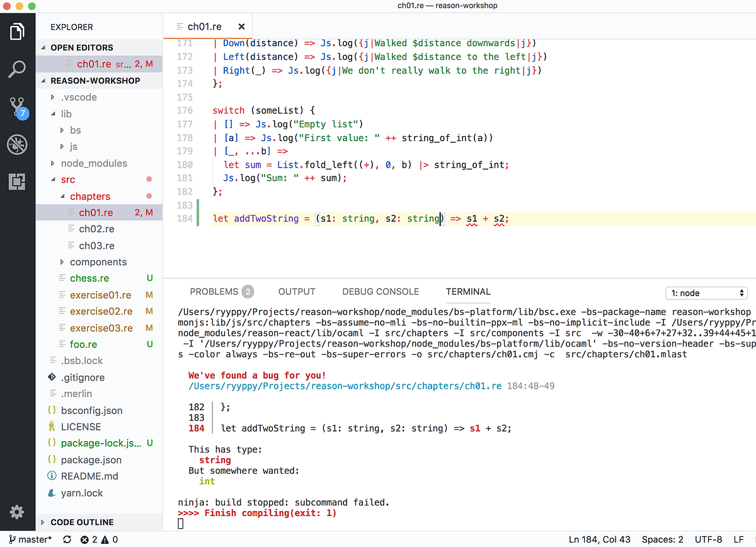Switch to the Output tab
756x547 pixels.
297,291
